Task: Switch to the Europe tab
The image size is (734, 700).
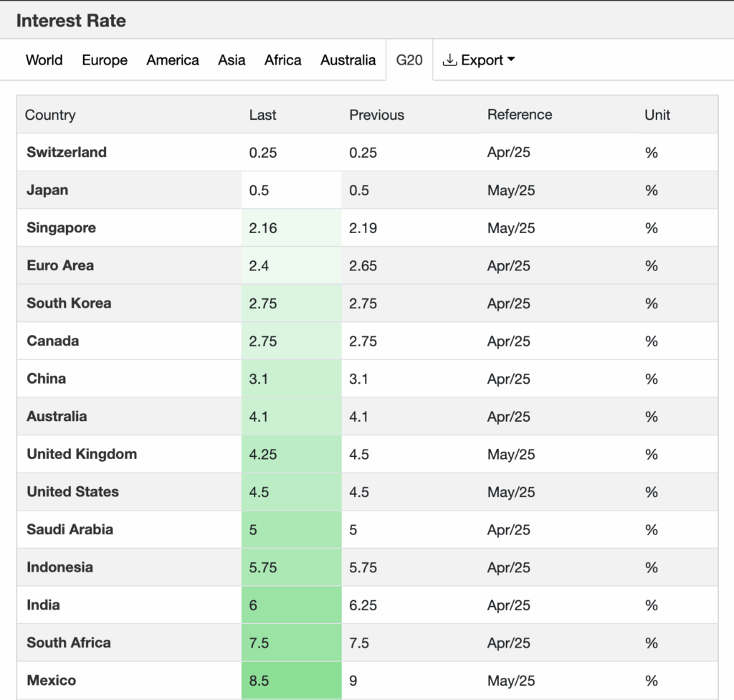Action: coord(105,60)
